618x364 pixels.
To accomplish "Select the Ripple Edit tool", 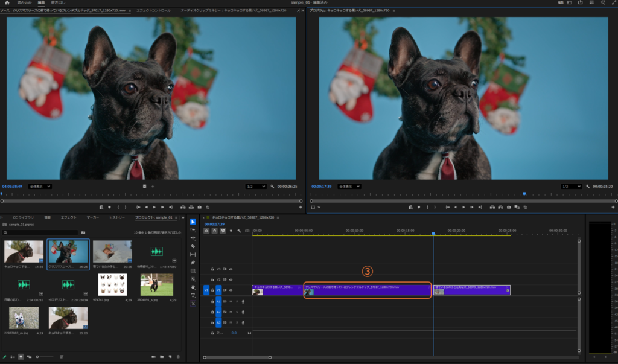I will (193, 238).
